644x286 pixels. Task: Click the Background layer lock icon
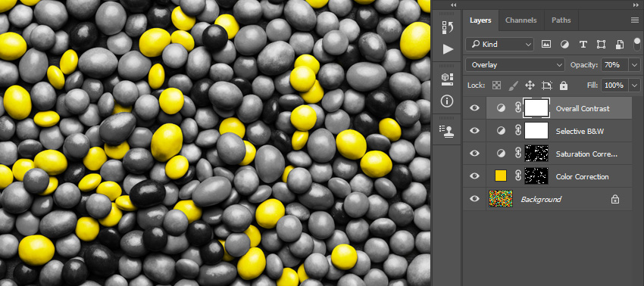tap(615, 199)
